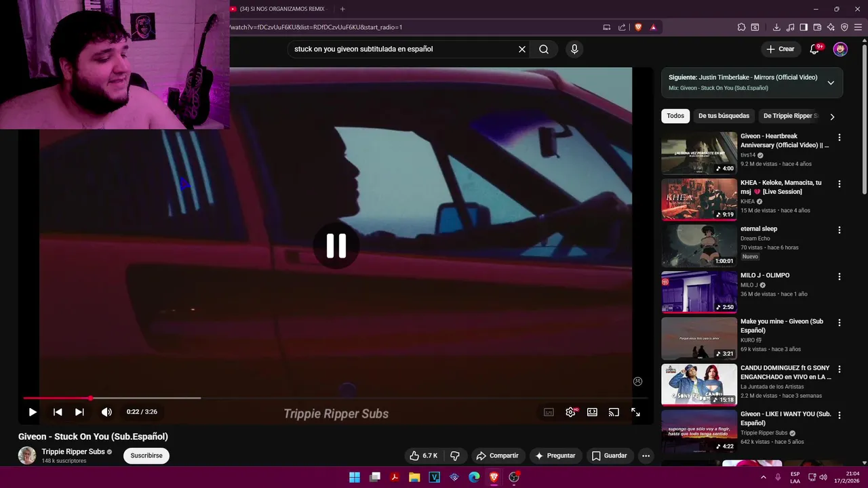
Task: Open the Brave VPN shield icon
Action: coord(844,27)
